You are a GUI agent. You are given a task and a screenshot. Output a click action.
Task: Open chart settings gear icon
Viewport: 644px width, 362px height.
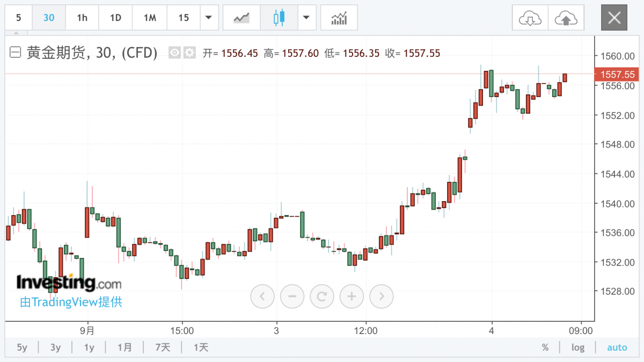[x=189, y=53]
